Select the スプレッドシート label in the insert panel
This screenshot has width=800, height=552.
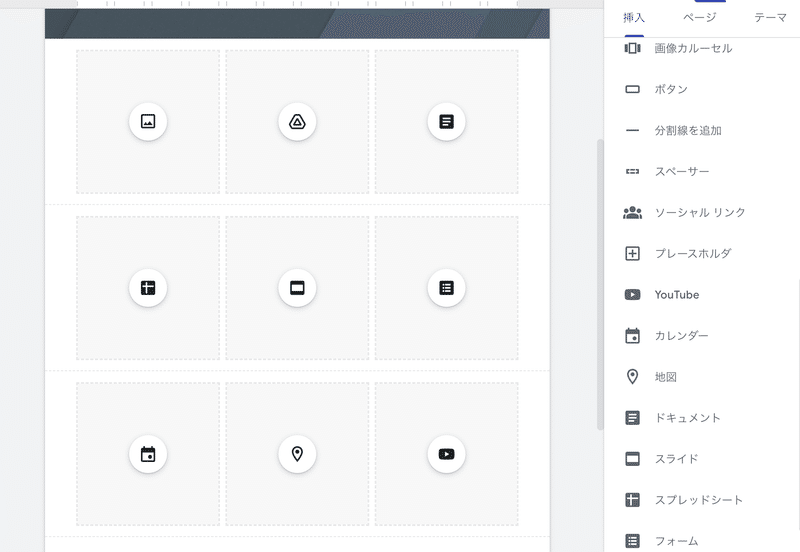pyautogui.click(x=698, y=500)
